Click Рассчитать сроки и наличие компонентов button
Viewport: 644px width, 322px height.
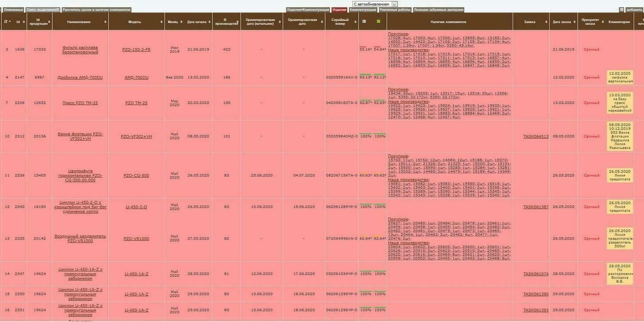tap(96, 10)
